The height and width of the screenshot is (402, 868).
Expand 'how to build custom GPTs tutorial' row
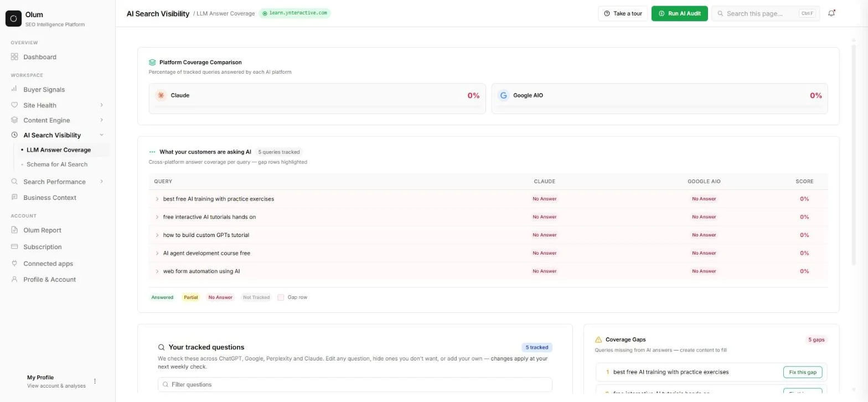coord(157,235)
